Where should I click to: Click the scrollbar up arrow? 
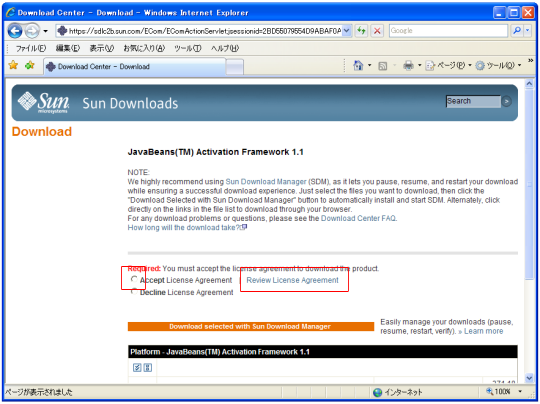pos(529,84)
